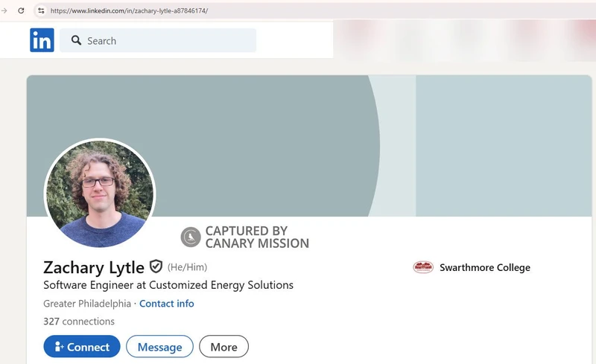Click the Swarthmore College logo
The height and width of the screenshot is (364, 596).
tap(423, 267)
